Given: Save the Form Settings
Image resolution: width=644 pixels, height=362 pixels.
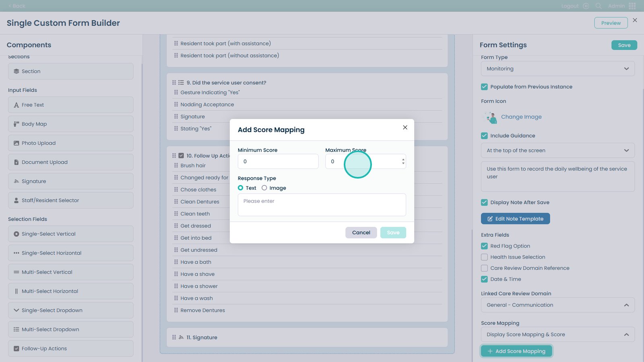Looking at the screenshot, I should pyautogui.click(x=624, y=45).
